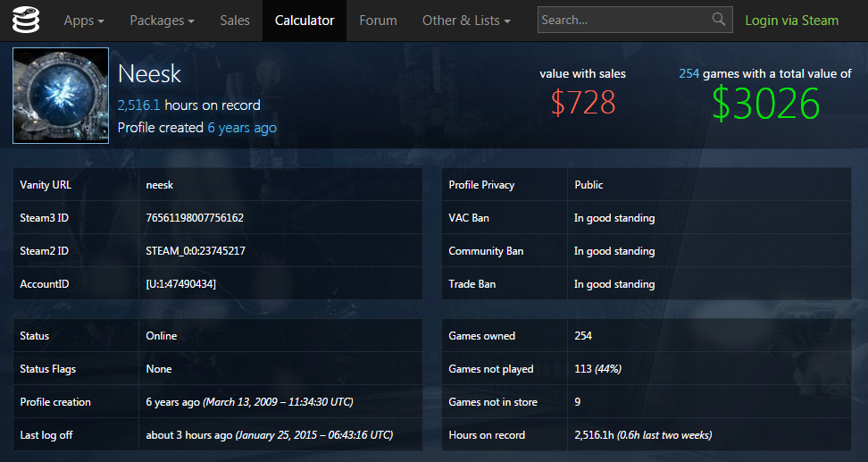Click the Last log off time value

[270, 435]
